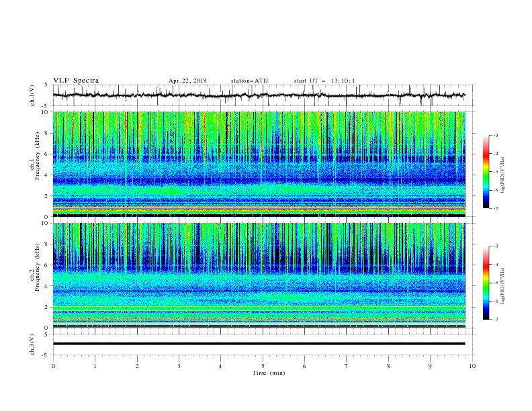Click the date "Apr. 22, 2018"
This screenshot has height=411, width=532.
[x=187, y=81]
